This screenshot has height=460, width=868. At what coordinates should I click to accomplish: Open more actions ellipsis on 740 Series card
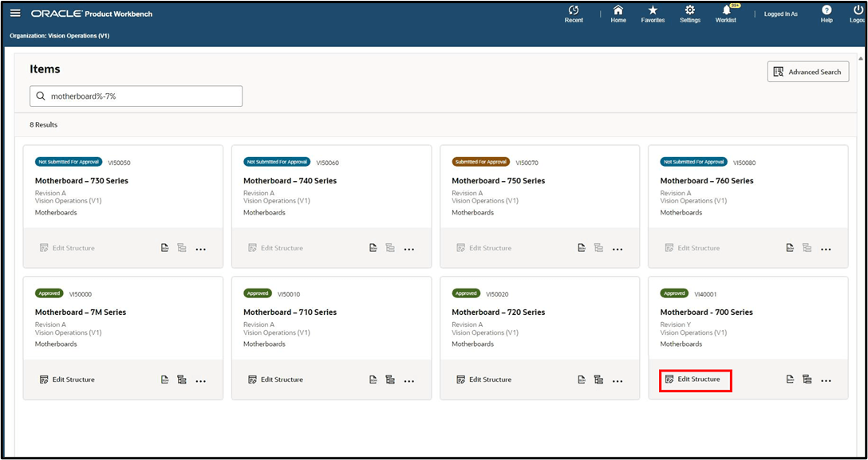(409, 250)
